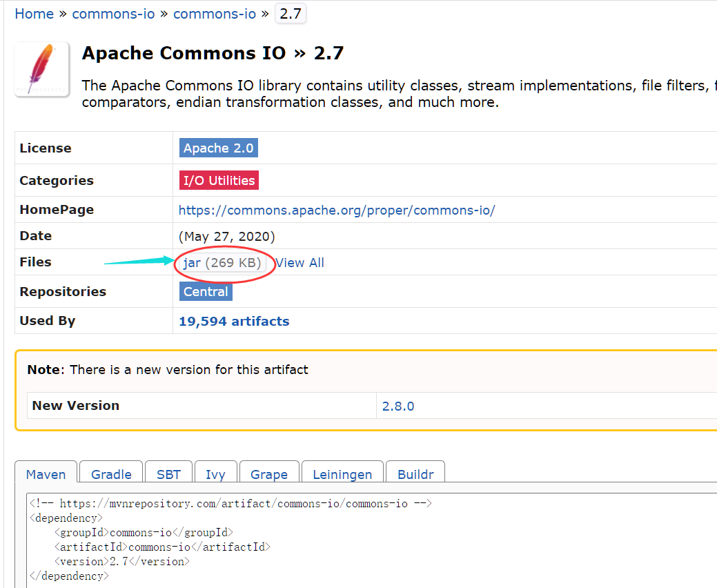
Task: Click the Apache feather logo thumbnail
Action: [x=41, y=69]
